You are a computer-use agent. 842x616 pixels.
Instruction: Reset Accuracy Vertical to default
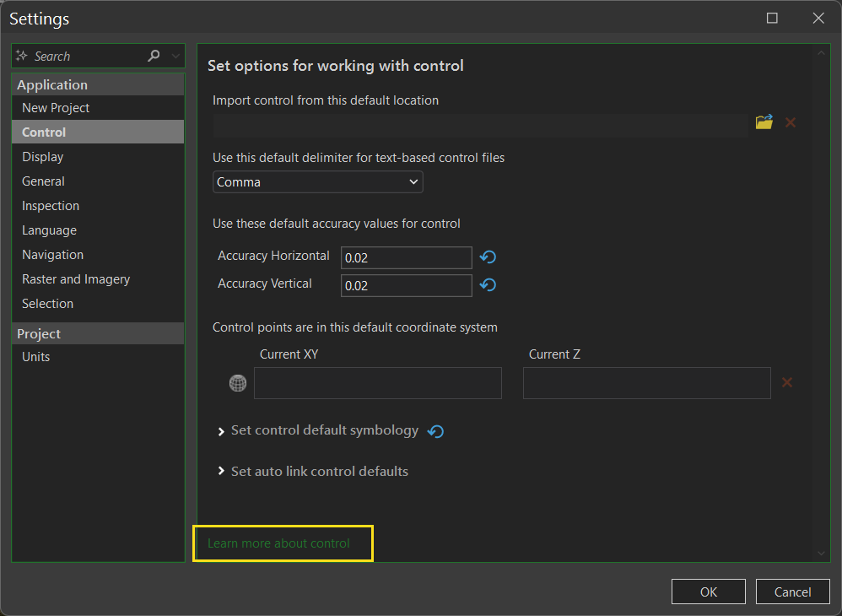point(488,284)
